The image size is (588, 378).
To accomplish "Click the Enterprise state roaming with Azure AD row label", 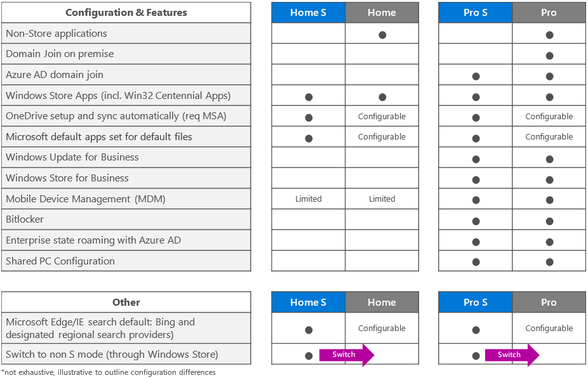I will point(93,240).
